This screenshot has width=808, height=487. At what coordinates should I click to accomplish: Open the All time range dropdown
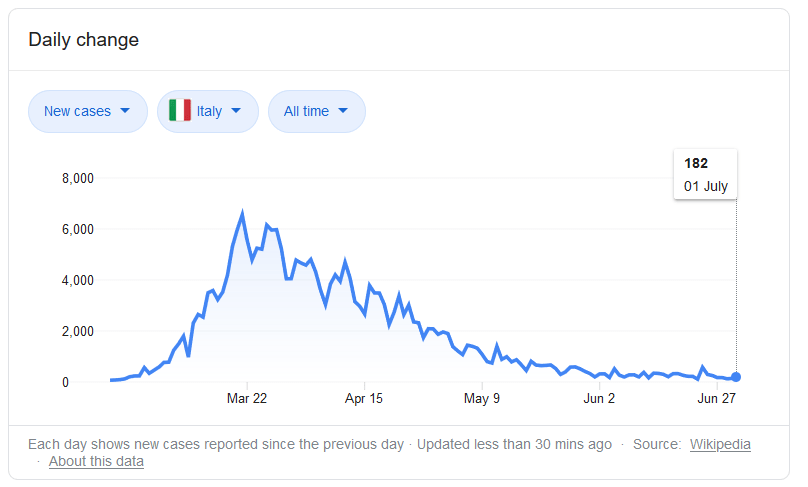316,111
